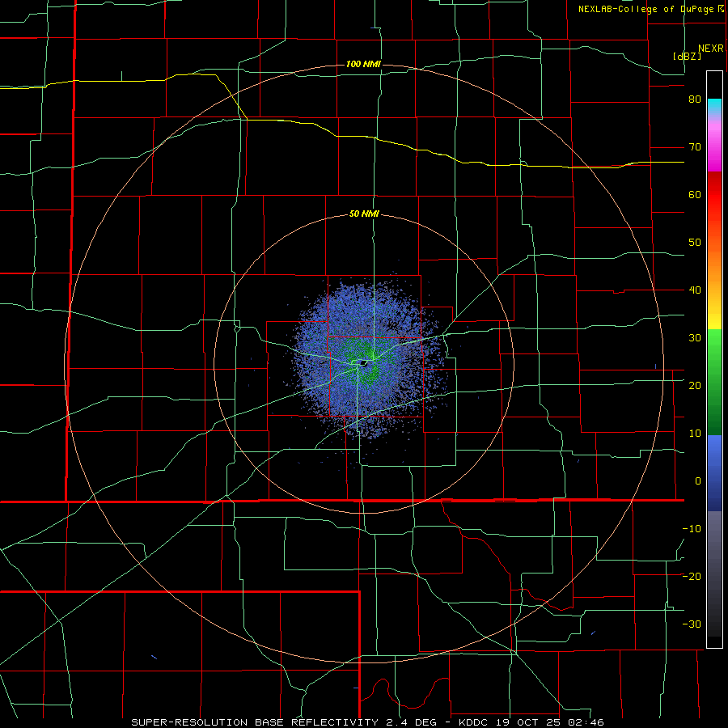This screenshot has width=728, height=728.
Task: Click the NEXR label above the legend
Action: [710, 49]
